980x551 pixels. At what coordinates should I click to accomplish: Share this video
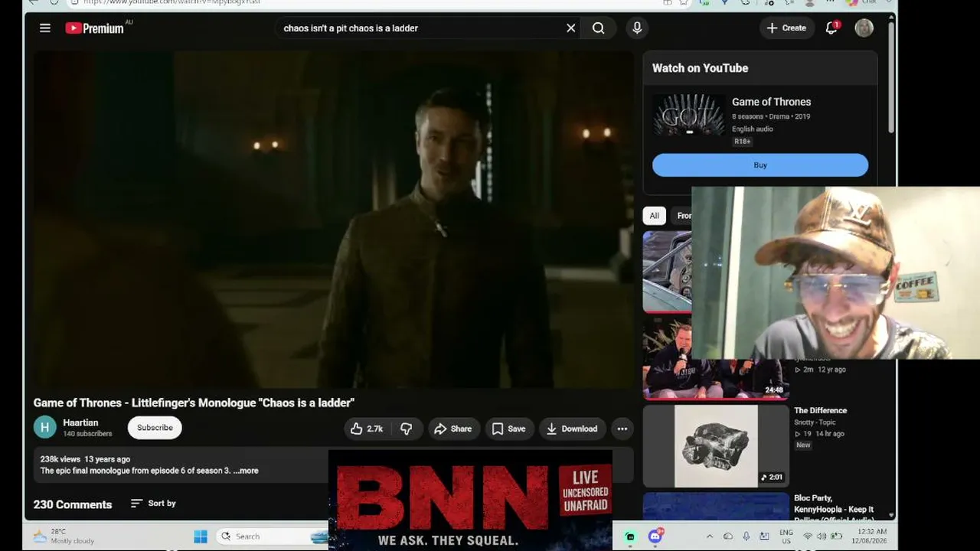pyautogui.click(x=453, y=429)
